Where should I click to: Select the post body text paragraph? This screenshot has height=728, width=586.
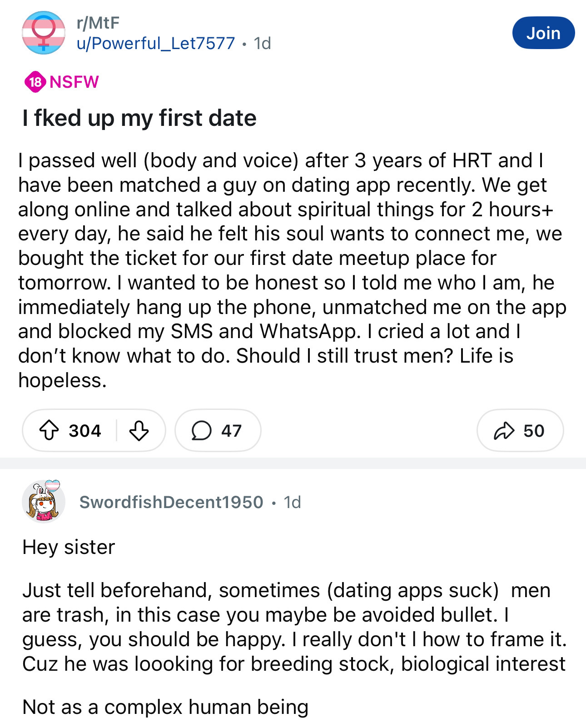coord(292,270)
